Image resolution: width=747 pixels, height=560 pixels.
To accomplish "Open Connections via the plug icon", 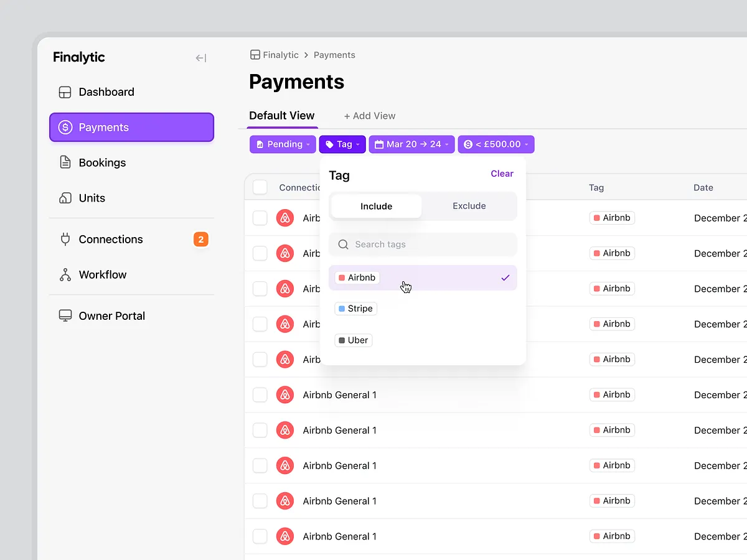I will tap(65, 239).
